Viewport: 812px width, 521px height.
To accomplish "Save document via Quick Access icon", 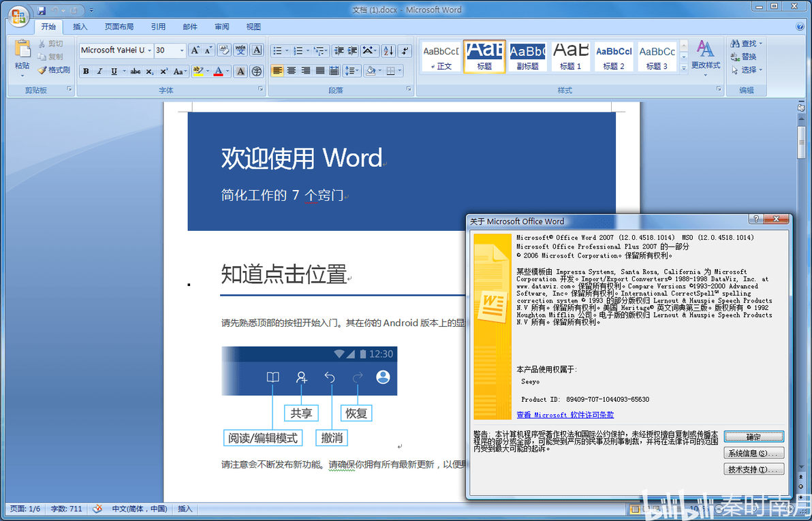I will point(42,10).
